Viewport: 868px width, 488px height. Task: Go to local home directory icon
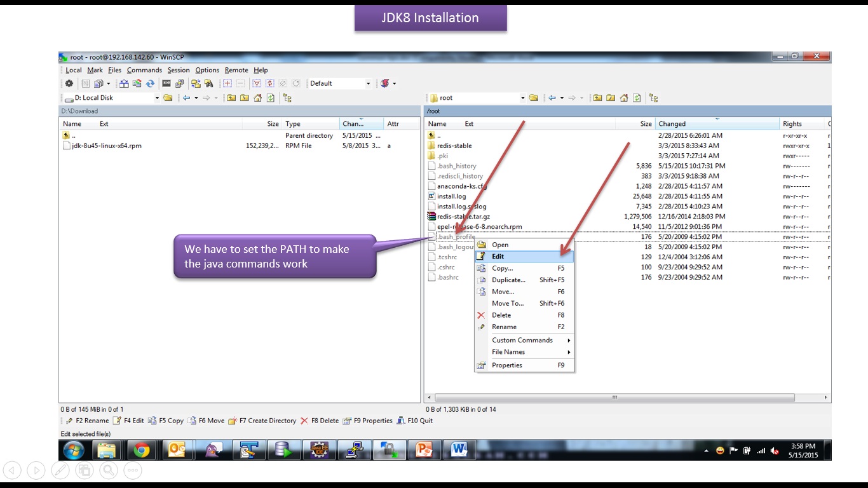pyautogui.click(x=257, y=98)
